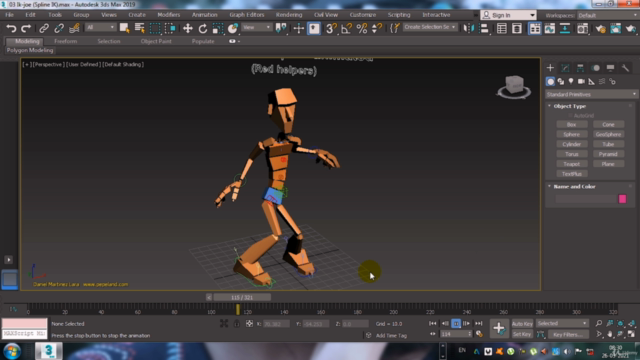Click the Bind to Space Warp icon
Screen dimensions: 640x360
[74, 28]
